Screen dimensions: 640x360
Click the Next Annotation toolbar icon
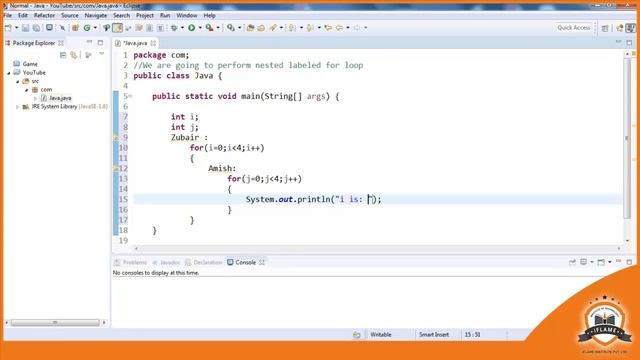click(292, 28)
